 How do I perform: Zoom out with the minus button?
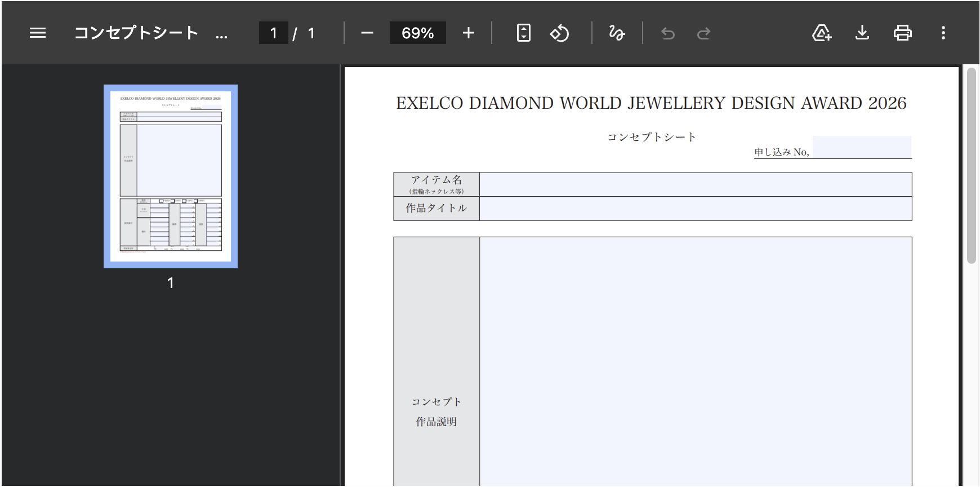[x=367, y=33]
